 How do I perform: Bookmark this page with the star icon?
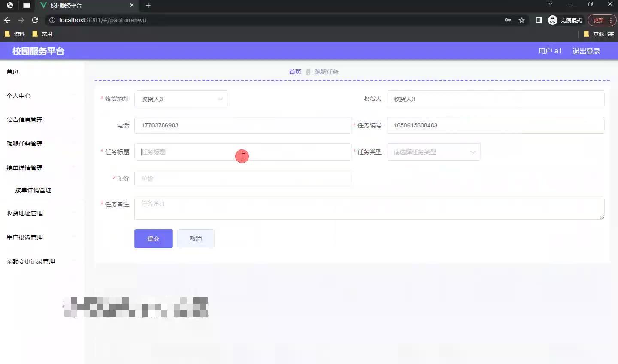pos(521,20)
